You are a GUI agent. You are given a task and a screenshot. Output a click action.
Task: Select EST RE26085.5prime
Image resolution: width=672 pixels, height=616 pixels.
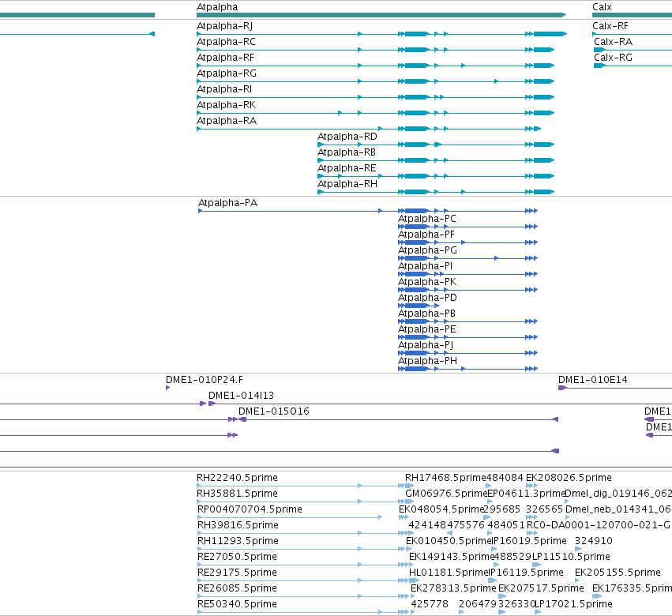pos(237,588)
